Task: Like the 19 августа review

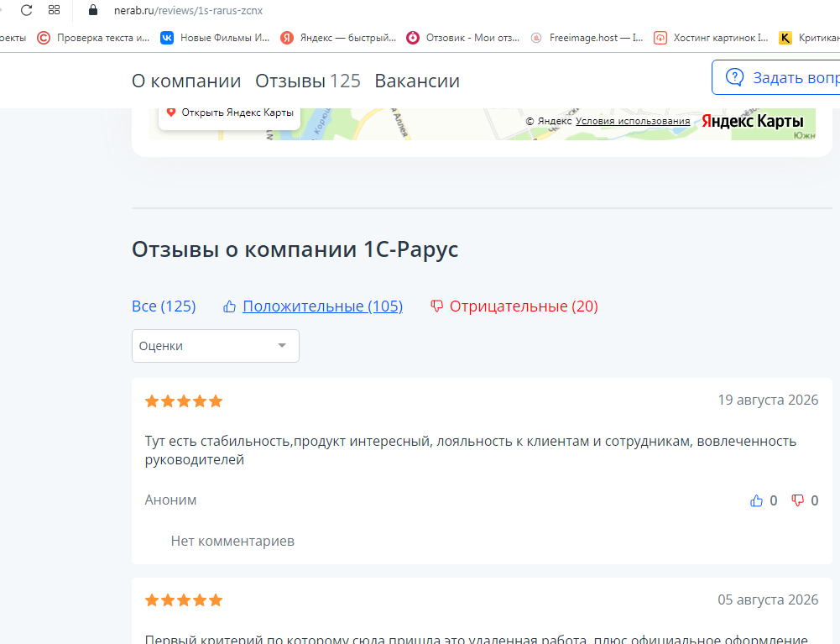Action: 756,500
